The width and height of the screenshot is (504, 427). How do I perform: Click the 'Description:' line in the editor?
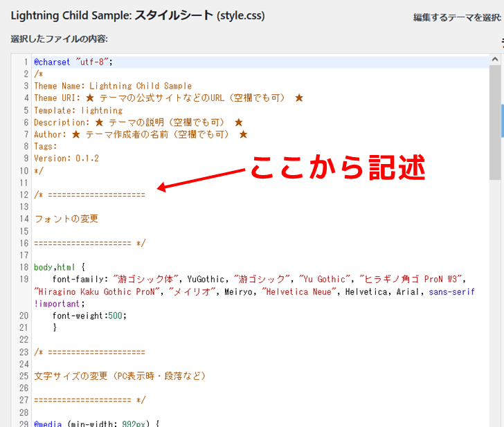[x=138, y=122]
